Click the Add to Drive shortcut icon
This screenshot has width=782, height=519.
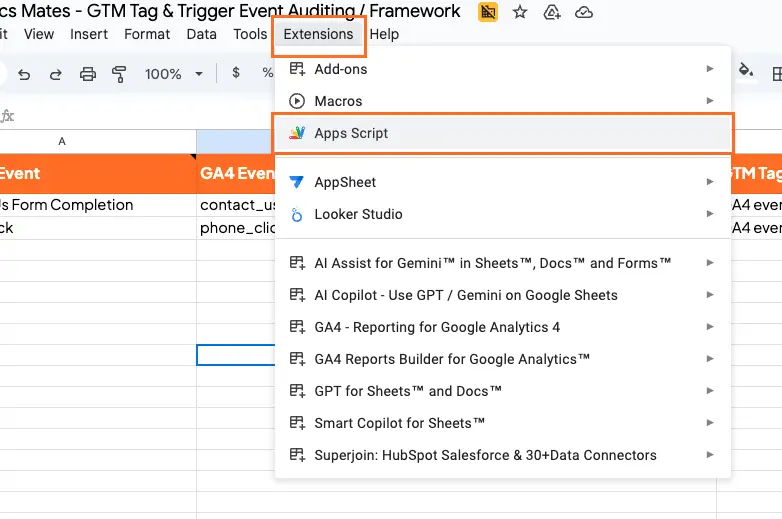click(552, 12)
